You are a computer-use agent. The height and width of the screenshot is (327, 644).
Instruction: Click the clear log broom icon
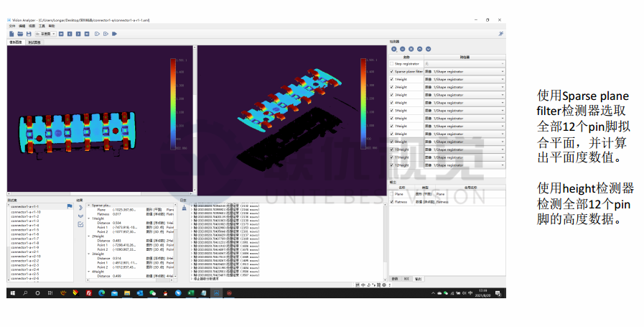click(184, 208)
